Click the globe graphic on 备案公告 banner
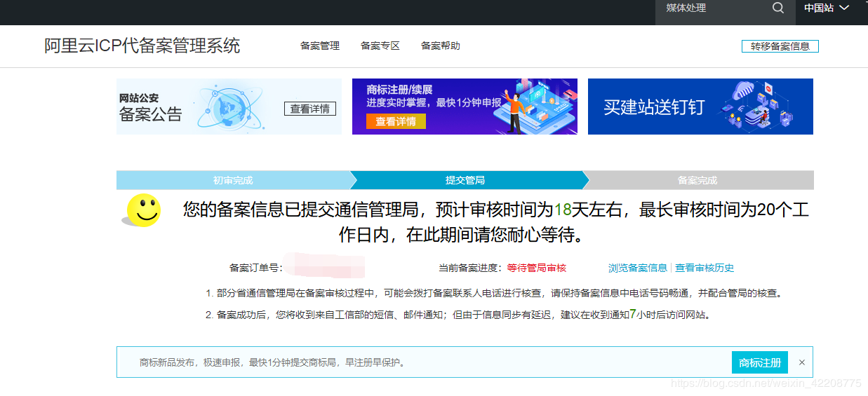This screenshot has width=868, height=396. tap(229, 107)
